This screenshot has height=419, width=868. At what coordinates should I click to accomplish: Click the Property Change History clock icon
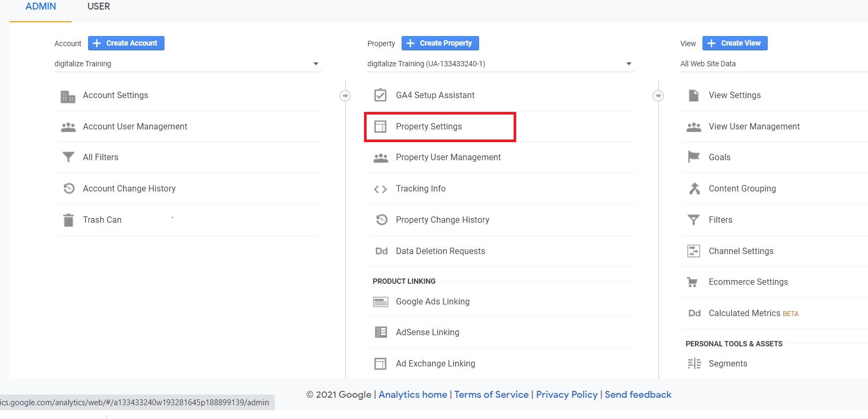[x=381, y=220]
